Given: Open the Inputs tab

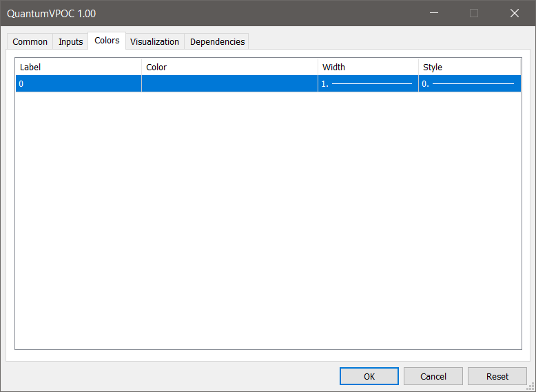Looking at the screenshot, I should (70, 42).
